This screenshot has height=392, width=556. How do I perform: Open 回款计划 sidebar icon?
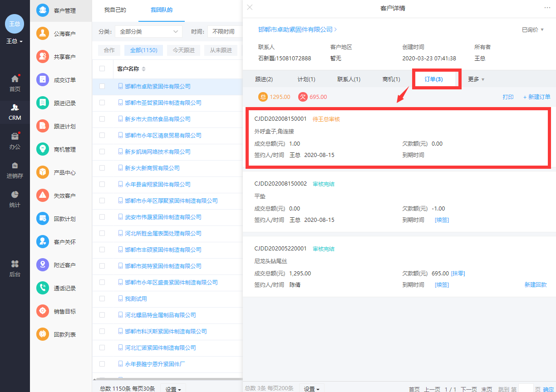(43, 219)
